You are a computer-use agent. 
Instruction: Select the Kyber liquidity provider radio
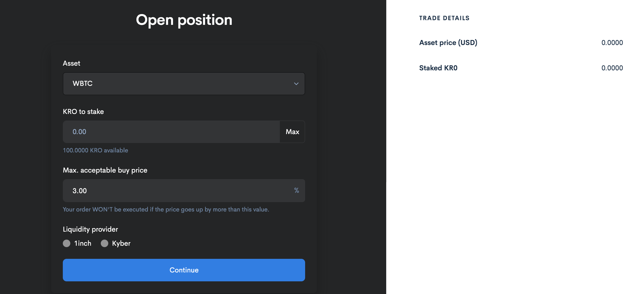click(105, 243)
